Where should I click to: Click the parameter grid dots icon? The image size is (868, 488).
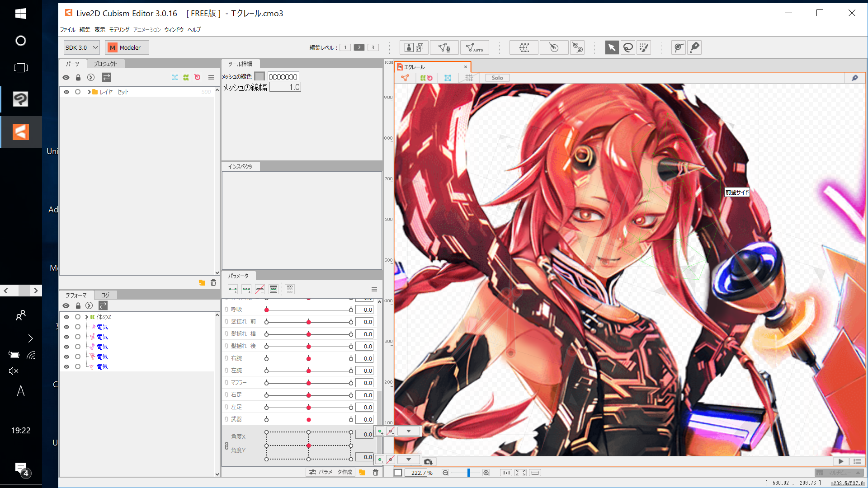290,289
